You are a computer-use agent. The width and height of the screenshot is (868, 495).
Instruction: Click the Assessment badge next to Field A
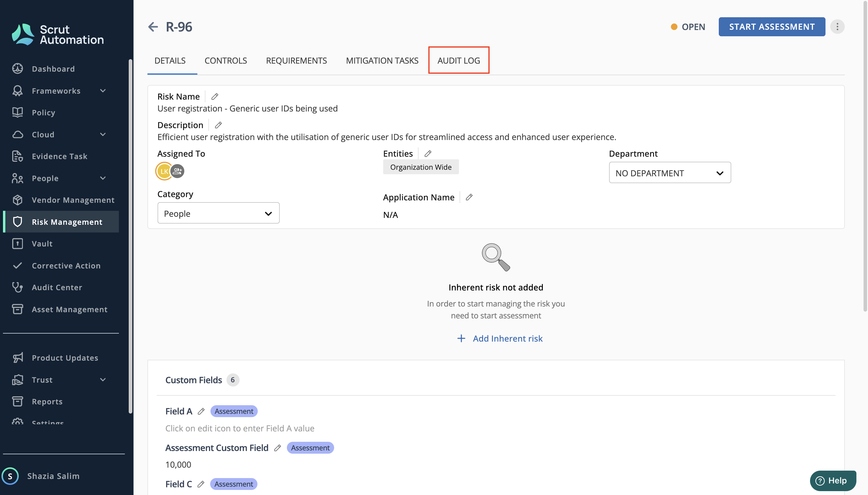pyautogui.click(x=234, y=411)
